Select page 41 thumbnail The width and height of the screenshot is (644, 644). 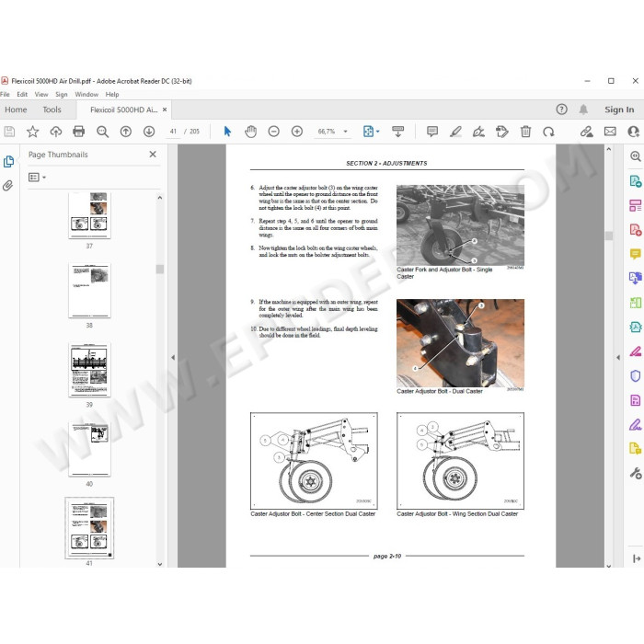point(89,528)
